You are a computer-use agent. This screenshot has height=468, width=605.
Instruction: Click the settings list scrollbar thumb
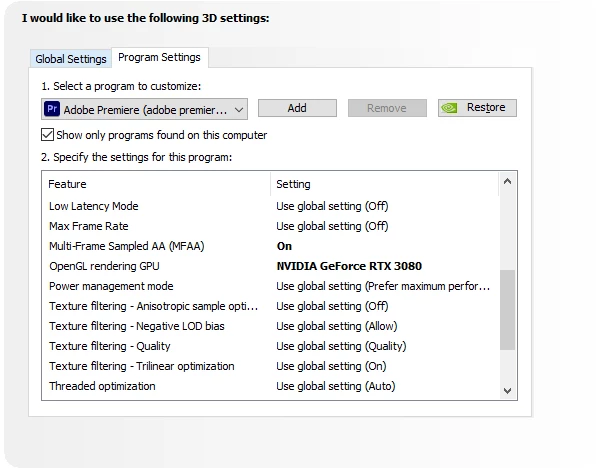coord(507,310)
